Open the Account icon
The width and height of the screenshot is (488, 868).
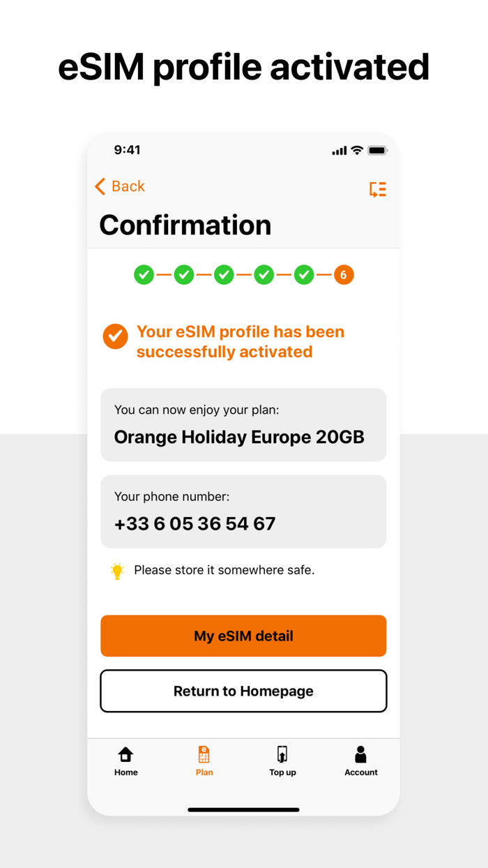[360, 754]
